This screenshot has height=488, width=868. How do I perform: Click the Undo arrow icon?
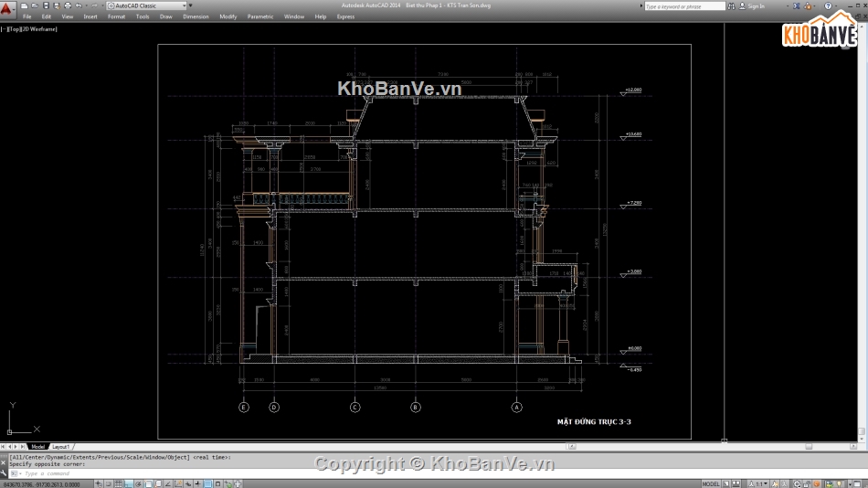click(79, 5)
